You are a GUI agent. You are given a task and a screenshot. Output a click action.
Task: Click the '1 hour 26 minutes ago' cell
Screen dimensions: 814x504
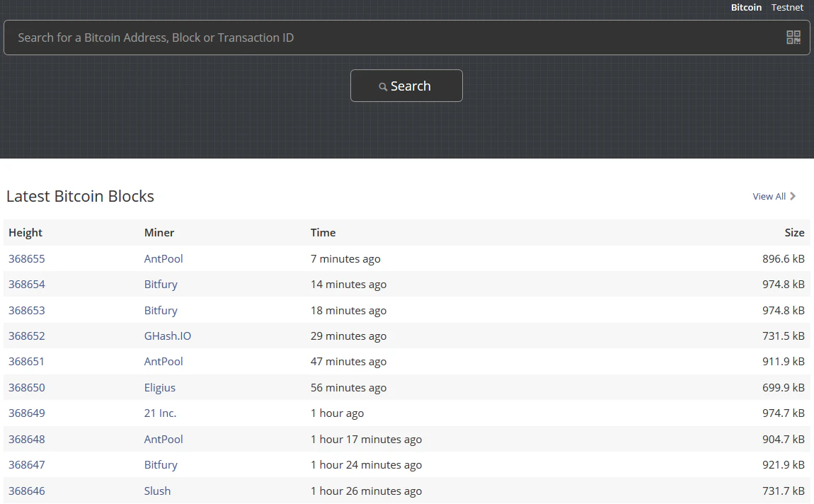click(366, 491)
